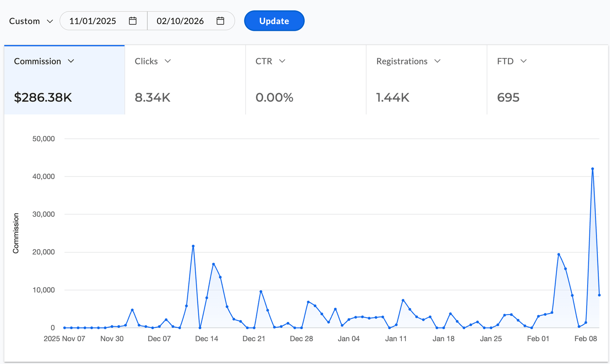Viewport: 610px width, 364px height.
Task: Open calendar picker for start date
Action: point(133,21)
